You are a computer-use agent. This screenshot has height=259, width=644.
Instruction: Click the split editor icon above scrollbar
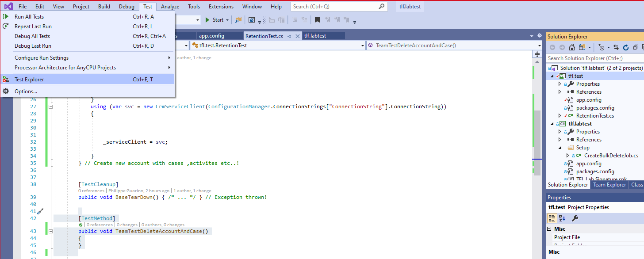537,54
